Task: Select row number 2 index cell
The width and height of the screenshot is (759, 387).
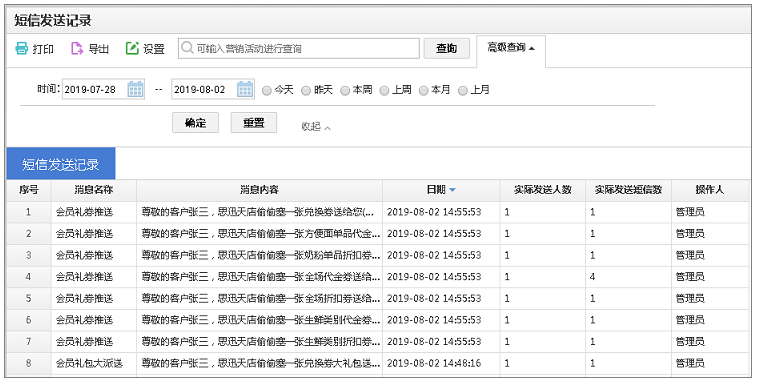Action: 29,234
